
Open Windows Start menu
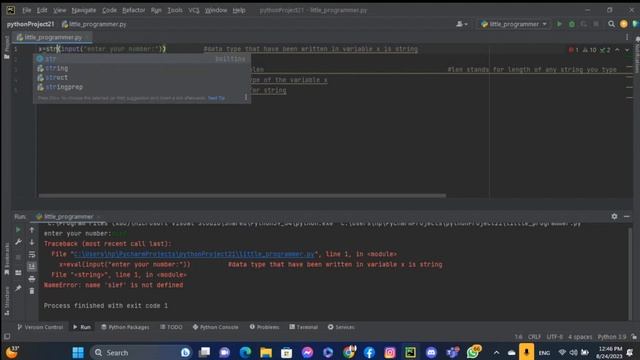coord(78,352)
